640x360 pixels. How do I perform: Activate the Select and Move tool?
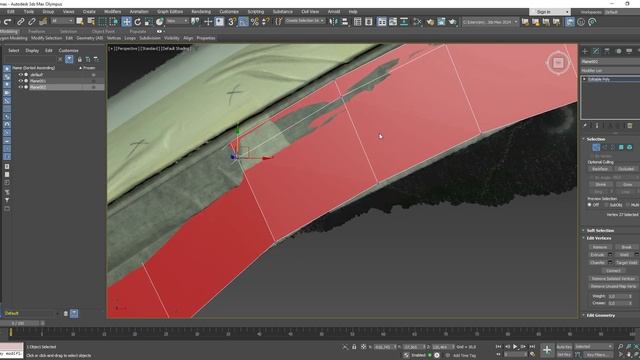pyautogui.click(x=126, y=22)
